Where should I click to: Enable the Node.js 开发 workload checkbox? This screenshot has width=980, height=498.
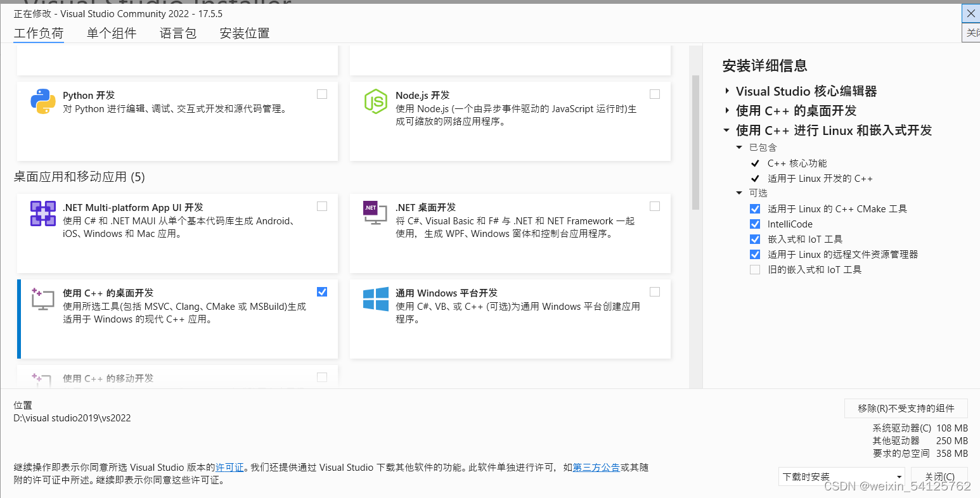(655, 94)
